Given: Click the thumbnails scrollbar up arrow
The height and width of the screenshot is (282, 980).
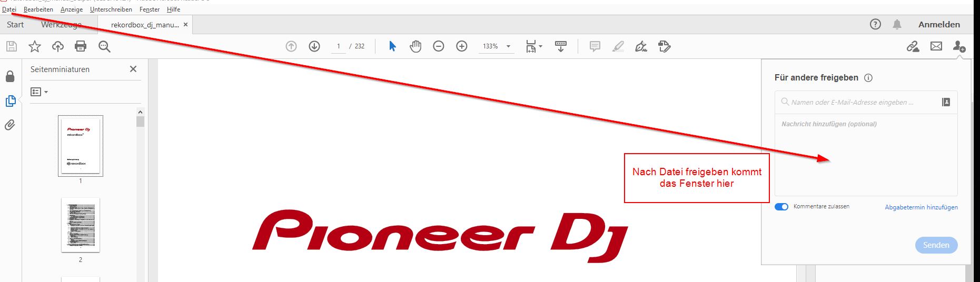Looking at the screenshot, I should (x=140, y=112).
